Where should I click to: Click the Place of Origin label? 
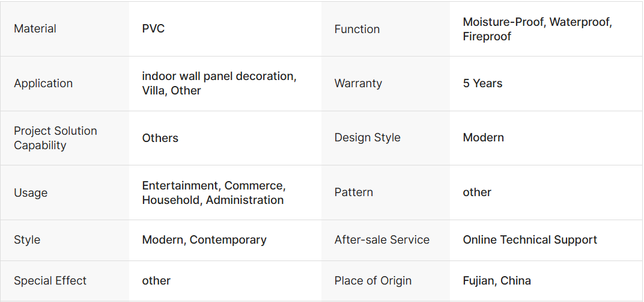click(372, 281)
